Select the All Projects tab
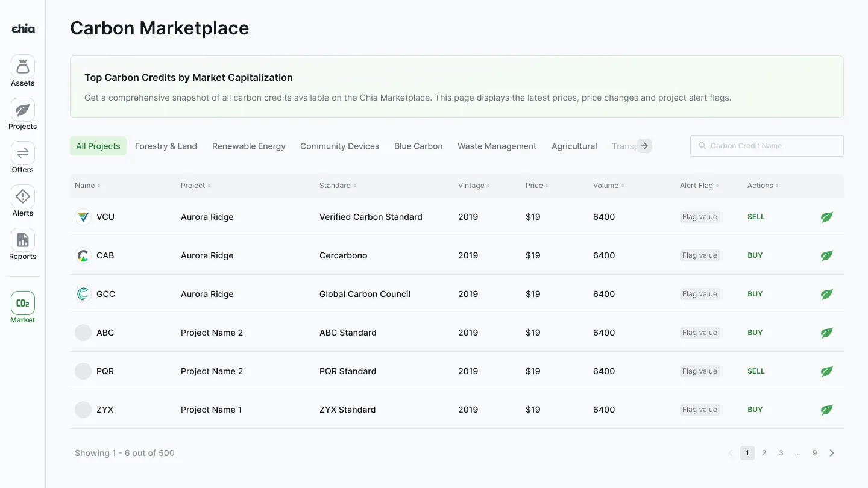 (98, 146)
